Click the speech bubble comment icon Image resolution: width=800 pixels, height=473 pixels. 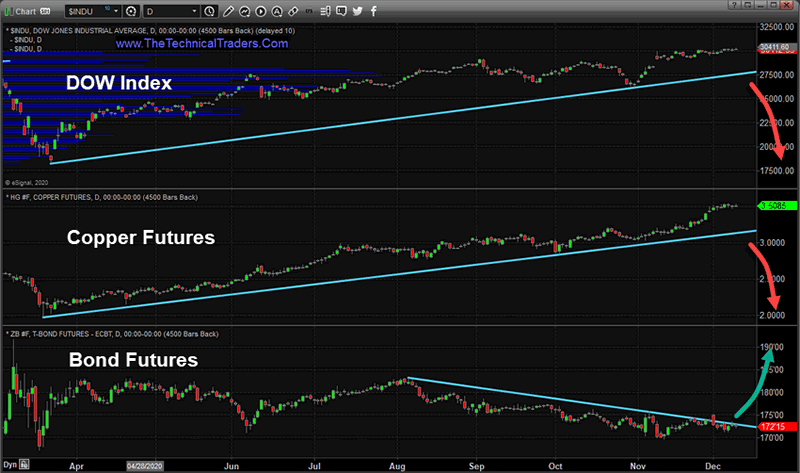(341, 11)
